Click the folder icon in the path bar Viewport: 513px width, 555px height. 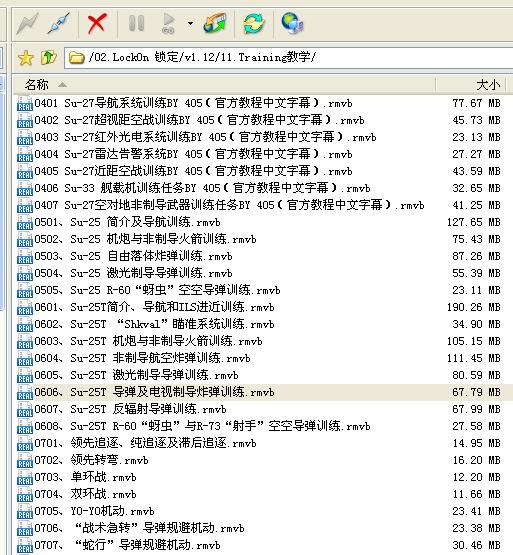pyautogui.click(x=76, y=57)
